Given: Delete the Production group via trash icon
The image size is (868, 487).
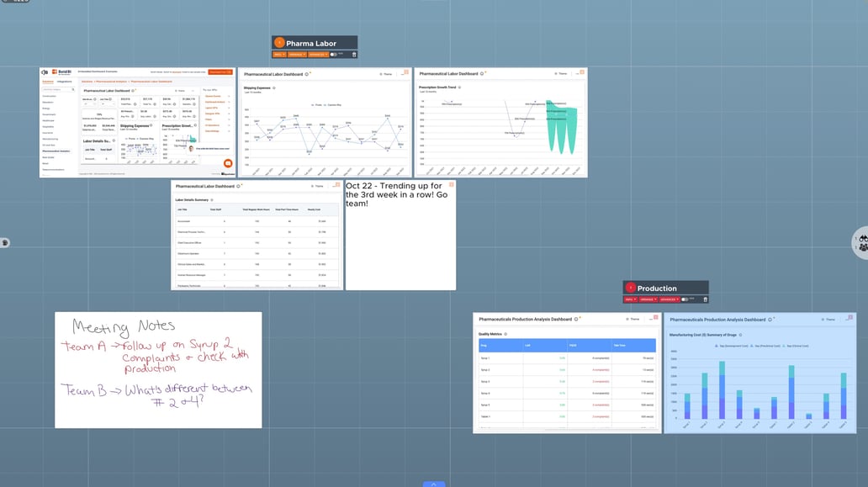Looking at the screenshot, I should point(706,299).
